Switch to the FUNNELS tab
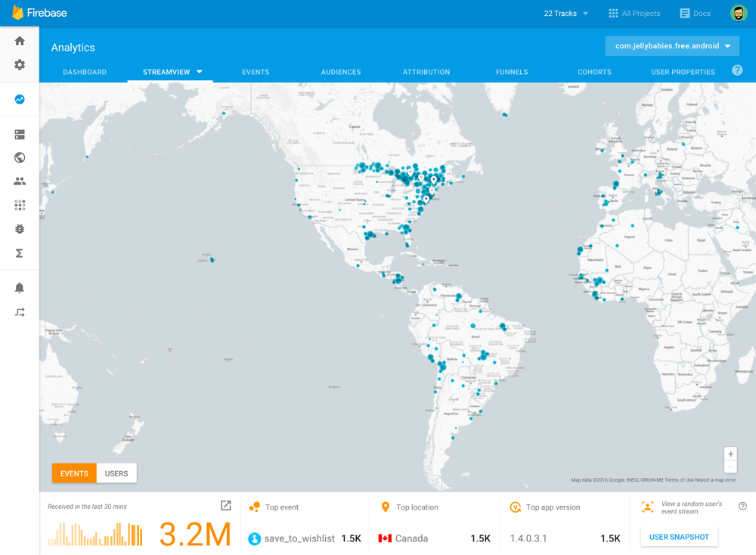 pos(512,72)
